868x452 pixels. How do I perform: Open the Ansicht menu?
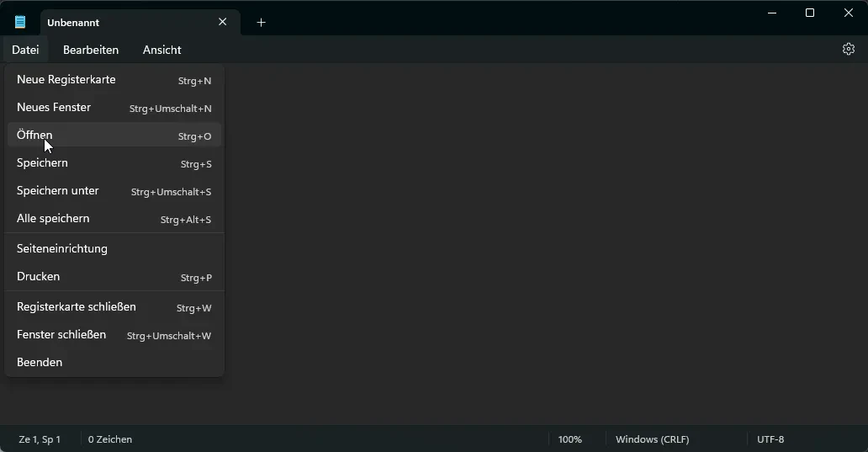(x=161, y=50)
